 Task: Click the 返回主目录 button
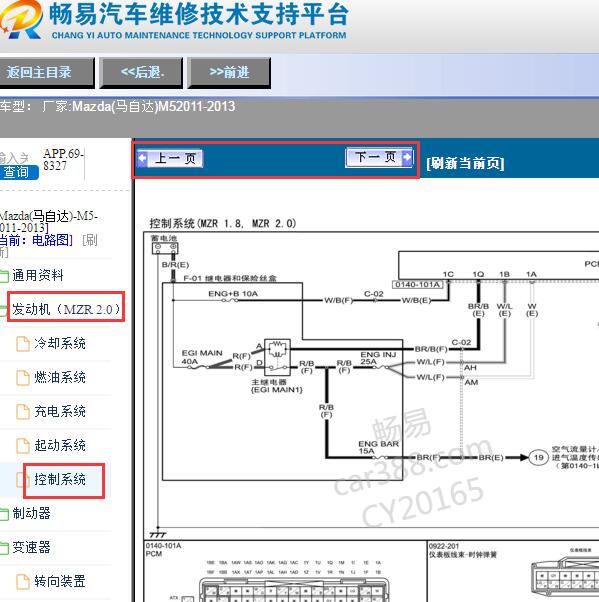coord(46,73)
